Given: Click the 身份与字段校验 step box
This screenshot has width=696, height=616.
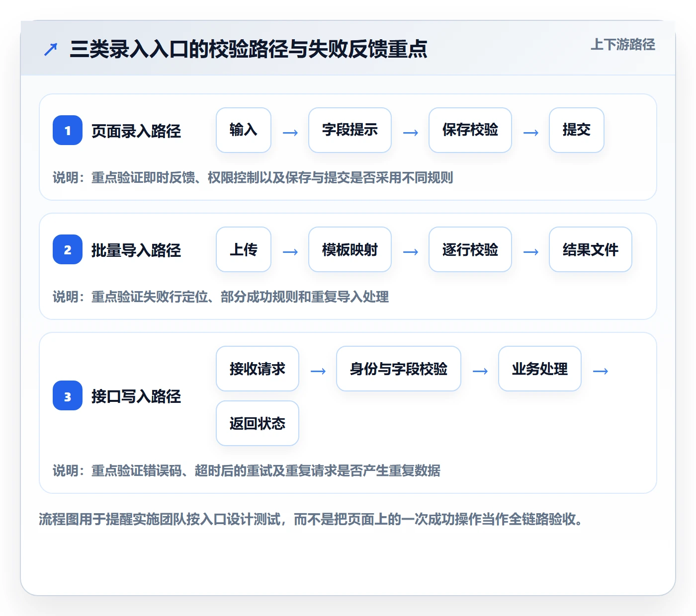Looking at the screenshot, I should (399, 369).
